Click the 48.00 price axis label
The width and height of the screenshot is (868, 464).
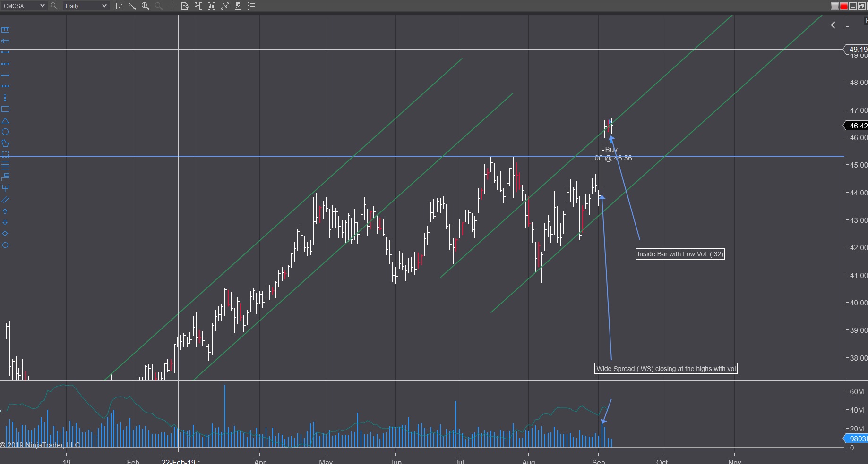[x=859, y=83]
